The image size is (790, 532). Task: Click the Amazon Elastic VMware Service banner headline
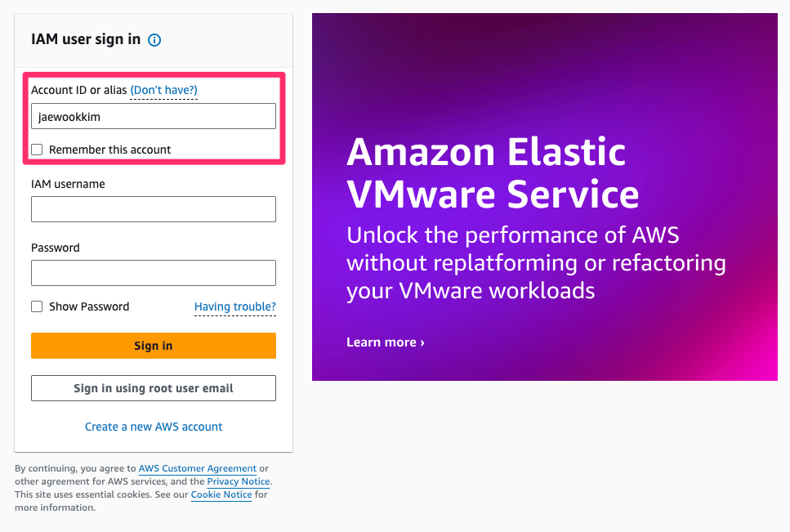coord(493,172)
